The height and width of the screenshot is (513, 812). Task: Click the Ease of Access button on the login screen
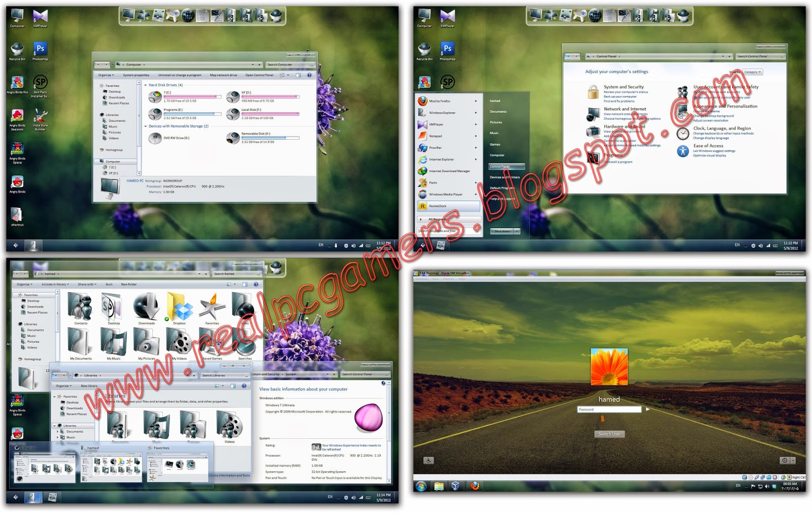[428, 460]
